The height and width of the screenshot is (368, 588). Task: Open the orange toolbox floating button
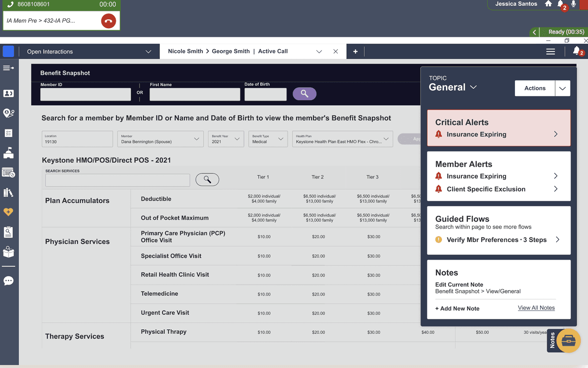pos(569,341)
